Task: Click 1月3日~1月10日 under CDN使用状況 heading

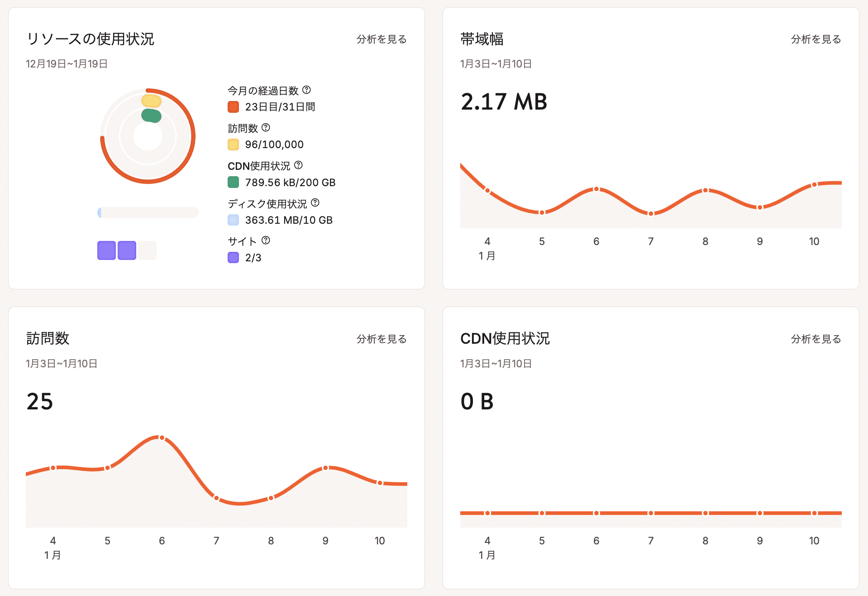Action: pos(496,364)
